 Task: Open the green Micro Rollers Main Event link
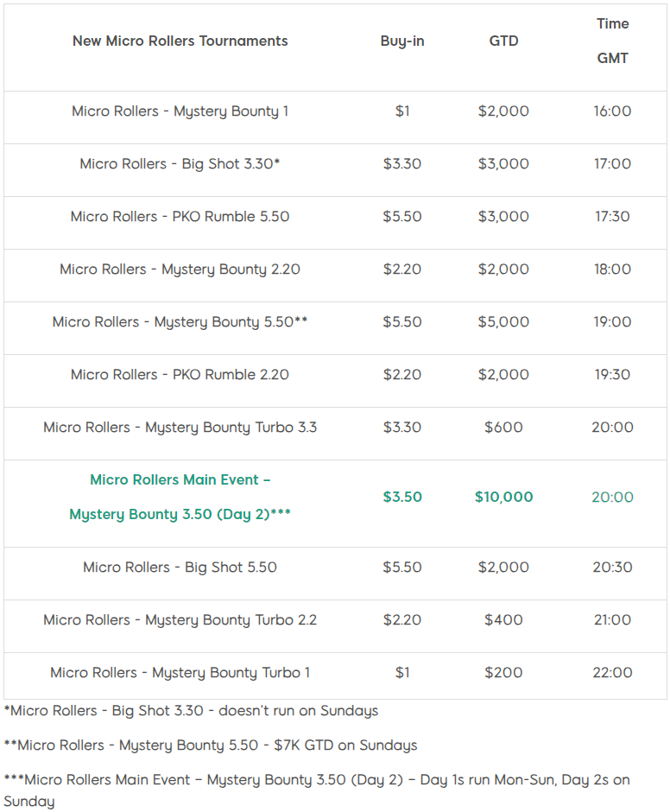pos(180,498)
